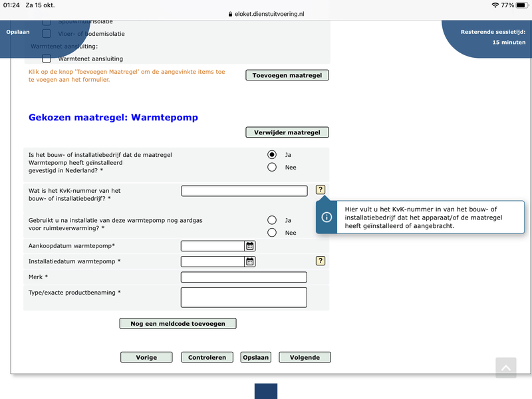Click the Resterende sessietijd label

click(493, 32)
